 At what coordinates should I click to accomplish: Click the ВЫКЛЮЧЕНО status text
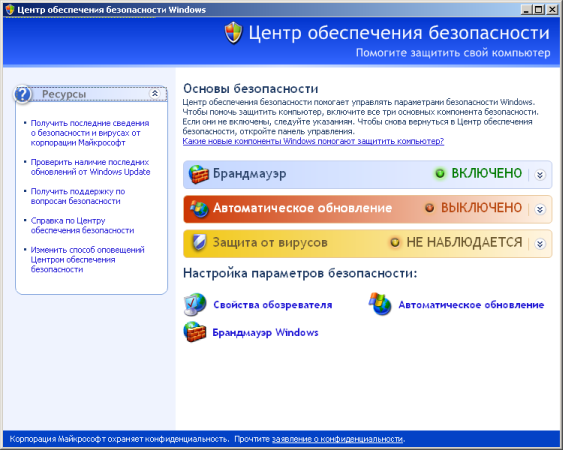click(x=481, y=208)
